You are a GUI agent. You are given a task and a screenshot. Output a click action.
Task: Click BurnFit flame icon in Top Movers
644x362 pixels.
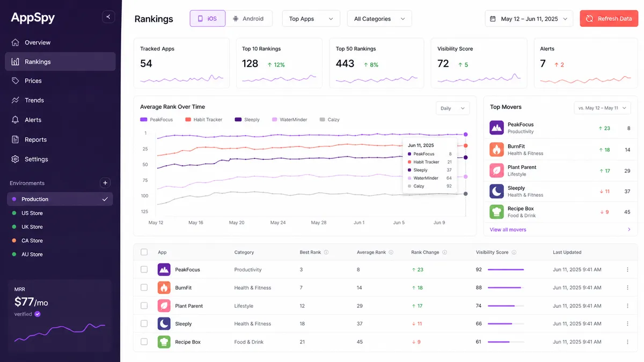click(x=496, y=150)
